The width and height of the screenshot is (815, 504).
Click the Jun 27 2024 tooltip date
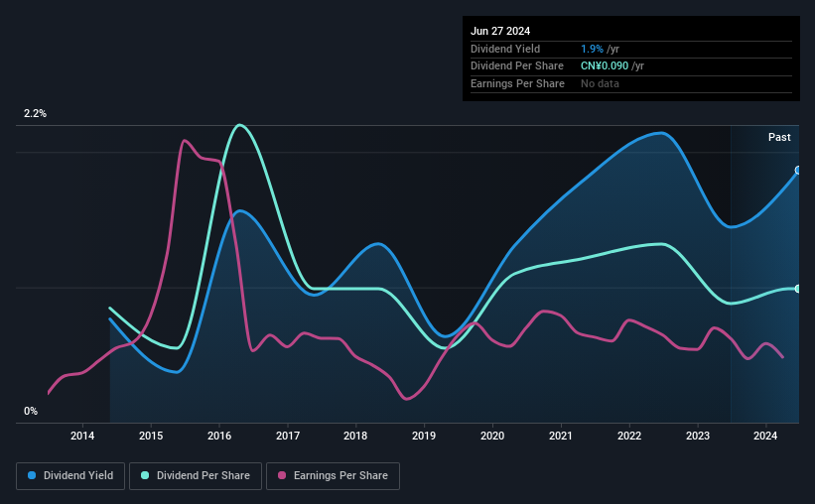click(x=500, y=31)
